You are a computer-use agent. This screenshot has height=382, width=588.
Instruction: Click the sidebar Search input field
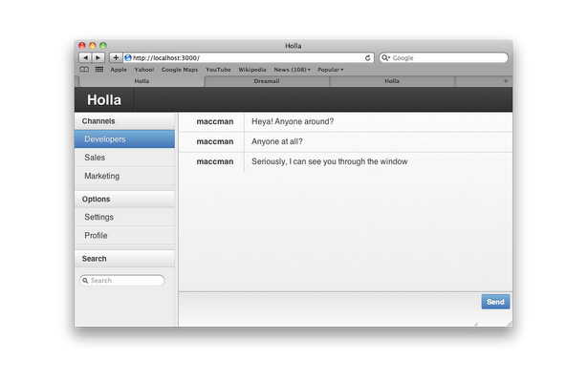121,281
